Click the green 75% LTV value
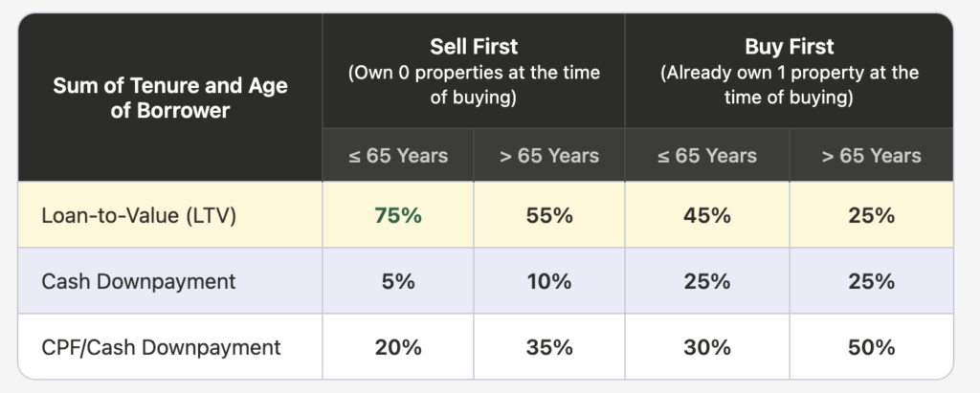The width and height of the screenshot is (980, 393). 398,215
